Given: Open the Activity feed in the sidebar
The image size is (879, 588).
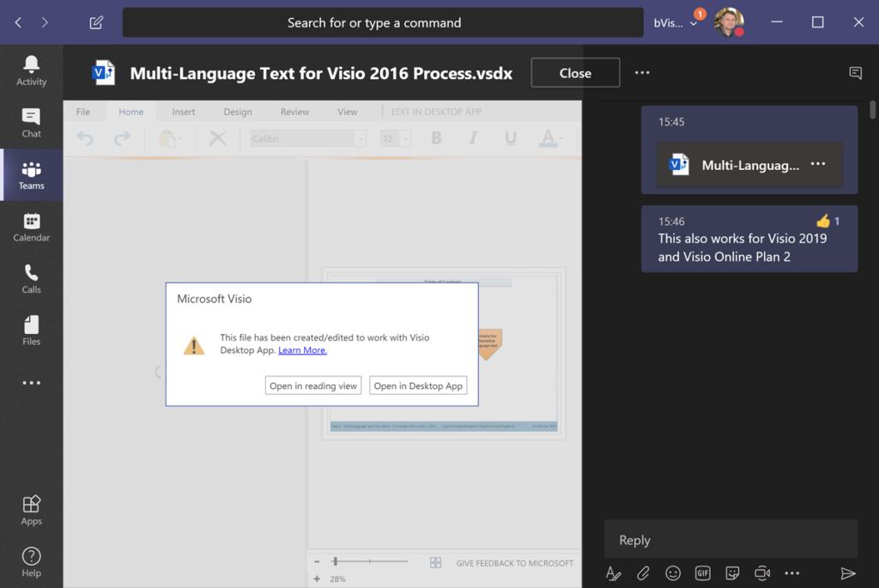Looking at the screenshot, I should click(x=32, y=70).
